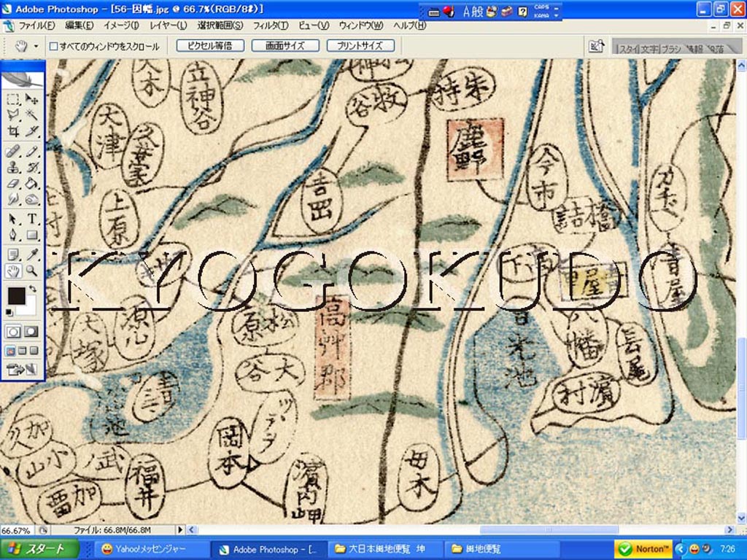Select the Type tool
This screenshot has width=747, height=560.
point(32,219)
